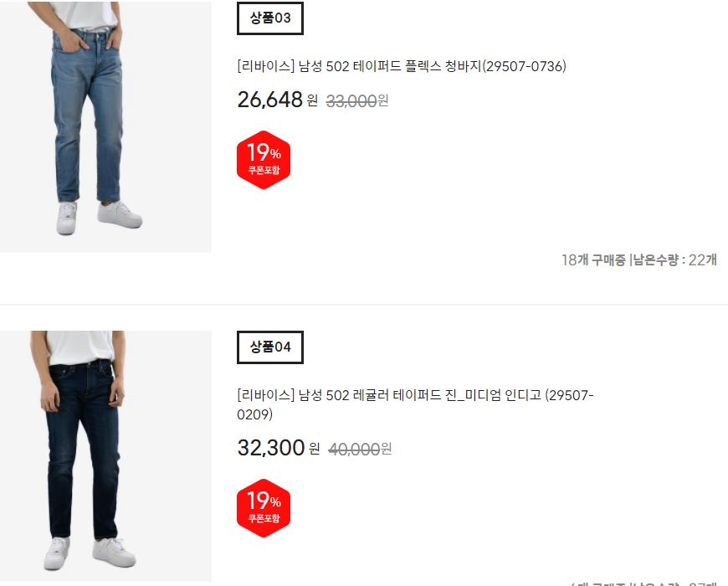Select the 26,648원 sale price
Image resolution: width=728 pixels, height=586 pixels.
(278, 100)
